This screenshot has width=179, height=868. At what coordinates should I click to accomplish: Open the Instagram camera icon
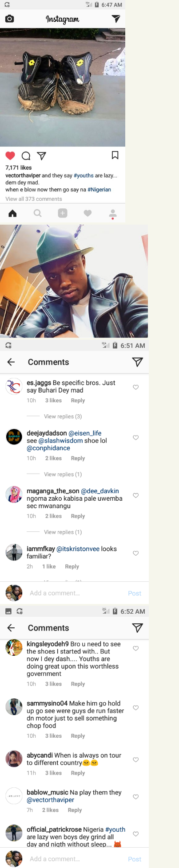pyautogui.click(x=9, y=19)
